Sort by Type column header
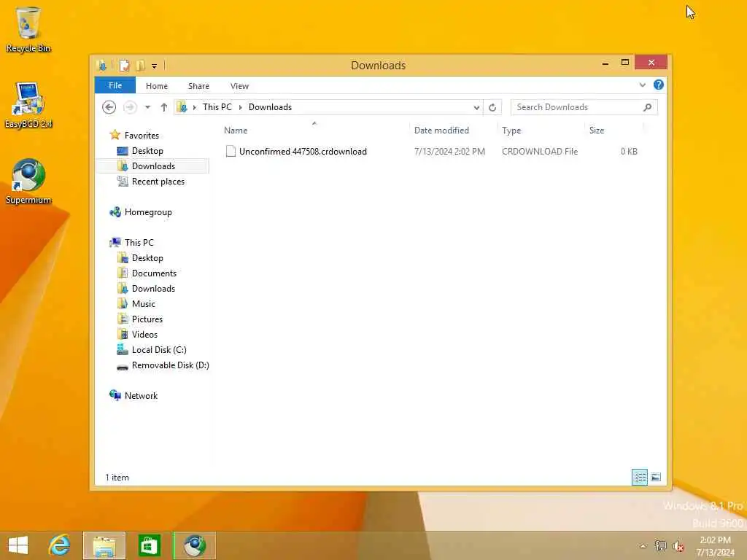Viewport: 747px width, 560px height. (541, 130)
